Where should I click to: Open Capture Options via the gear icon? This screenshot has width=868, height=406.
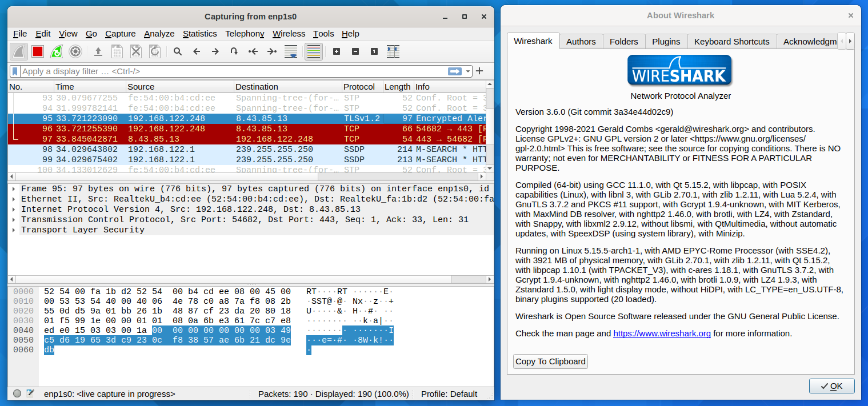pos(75,51)
